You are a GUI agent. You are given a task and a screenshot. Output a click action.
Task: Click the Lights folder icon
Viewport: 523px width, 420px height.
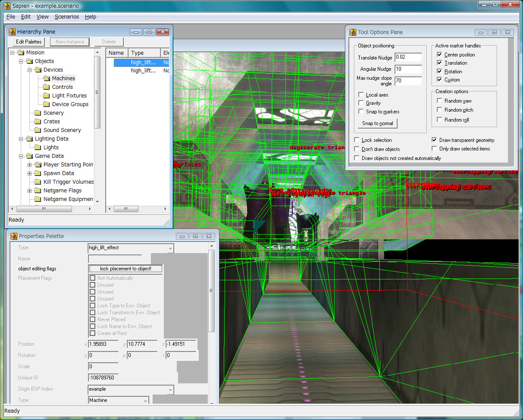click(38, 147)
